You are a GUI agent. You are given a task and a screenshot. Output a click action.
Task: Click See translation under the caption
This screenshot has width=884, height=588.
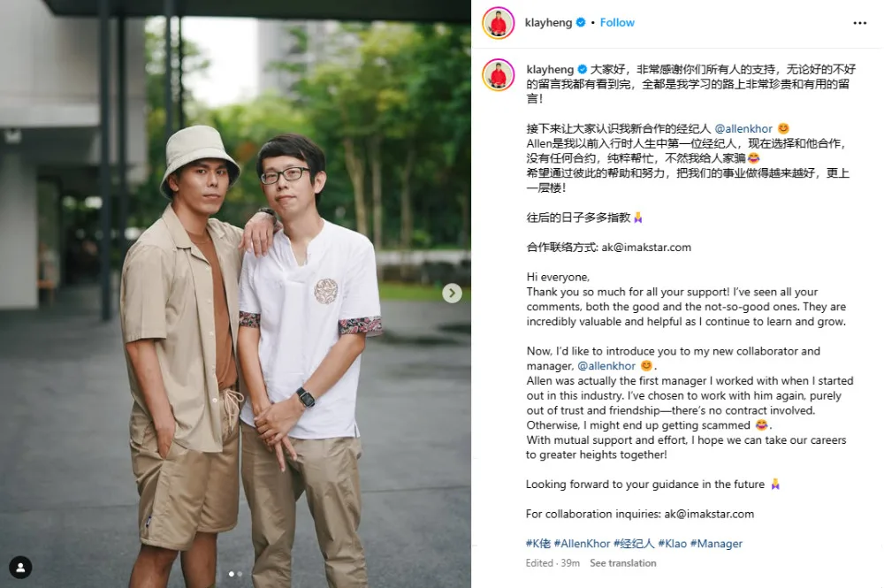(x=623, y=562)
